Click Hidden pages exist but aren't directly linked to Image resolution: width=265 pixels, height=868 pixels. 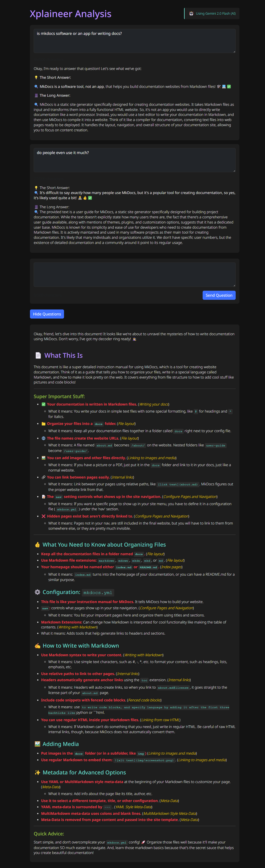pos(90,516)
